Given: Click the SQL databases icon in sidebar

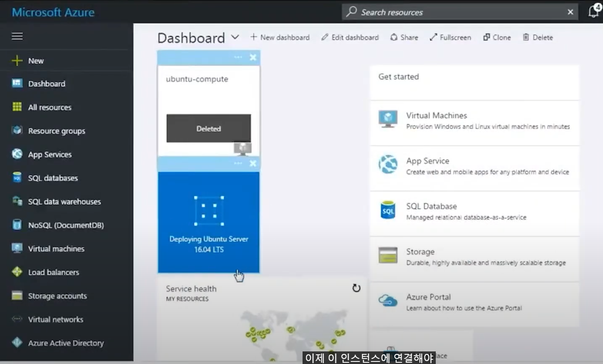Looking at the screenshot, I should (17, 177).
